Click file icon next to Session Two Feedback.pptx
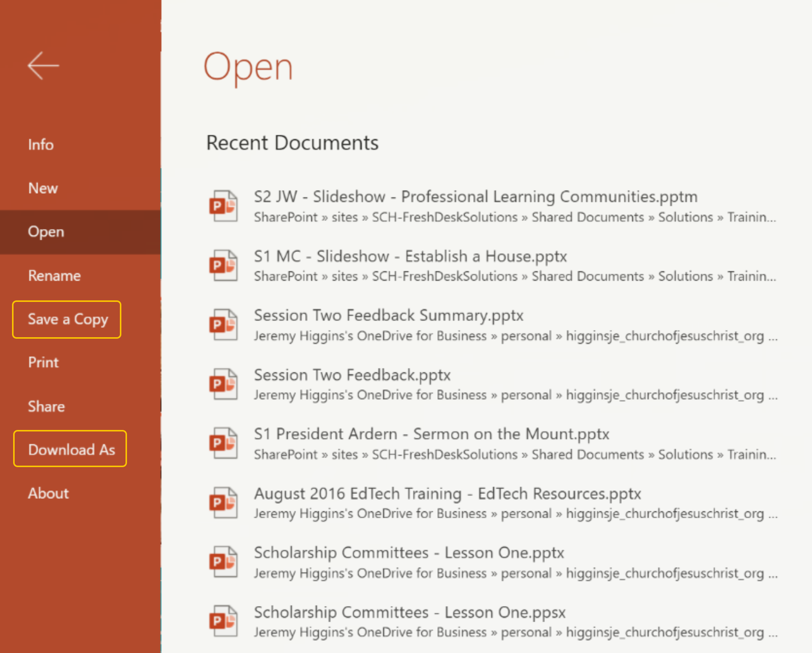 tap(224, 384)
